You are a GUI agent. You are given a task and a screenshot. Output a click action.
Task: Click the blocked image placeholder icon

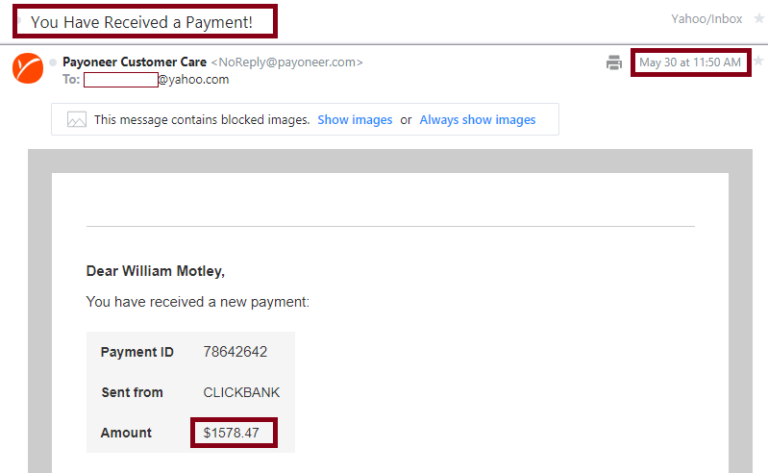click(76, 119)
